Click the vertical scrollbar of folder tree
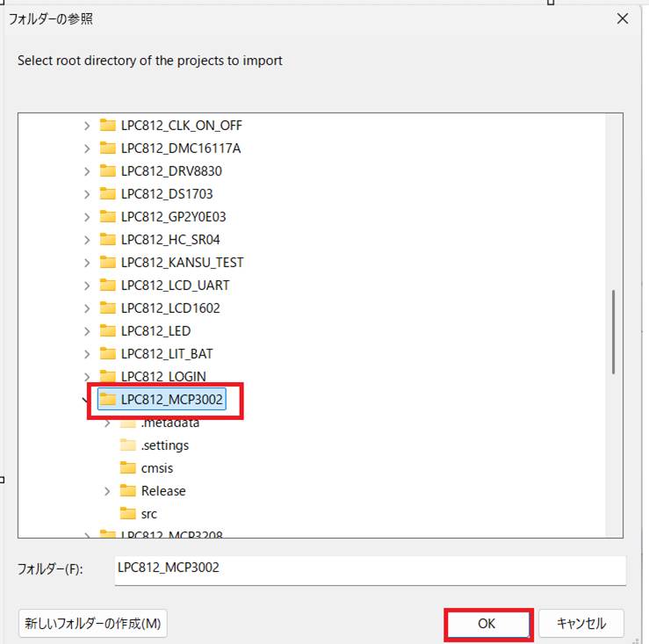Screen dimensions: 649x644 pyautogui.click(x=614, y=334)
